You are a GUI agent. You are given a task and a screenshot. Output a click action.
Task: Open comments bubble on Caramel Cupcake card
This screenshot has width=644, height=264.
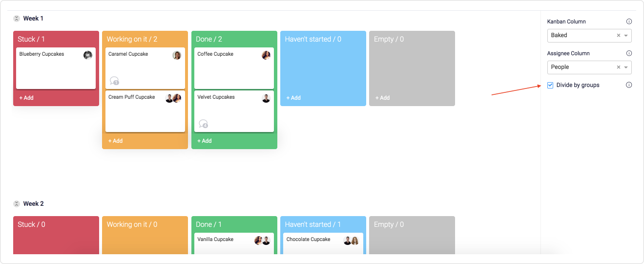pyautogui.click(x=114, y=81)
